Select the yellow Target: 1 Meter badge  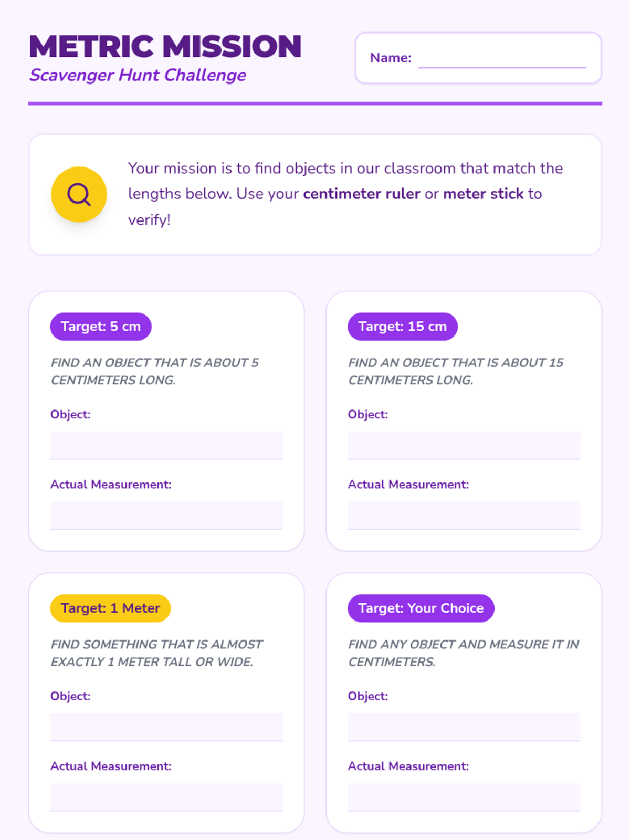click(110, 608)
